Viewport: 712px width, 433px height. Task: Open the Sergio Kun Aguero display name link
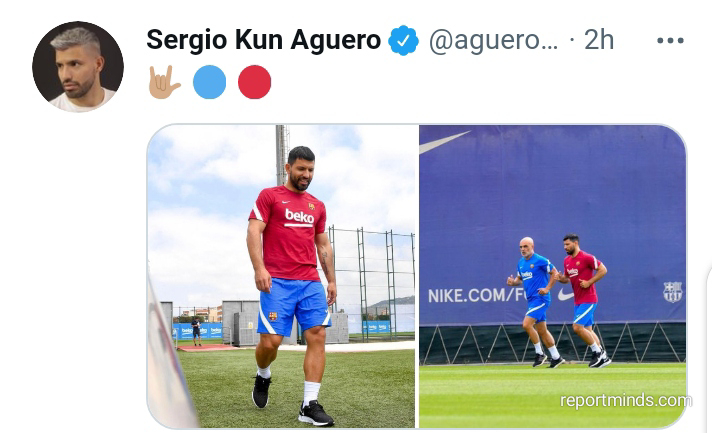(263, 40)
